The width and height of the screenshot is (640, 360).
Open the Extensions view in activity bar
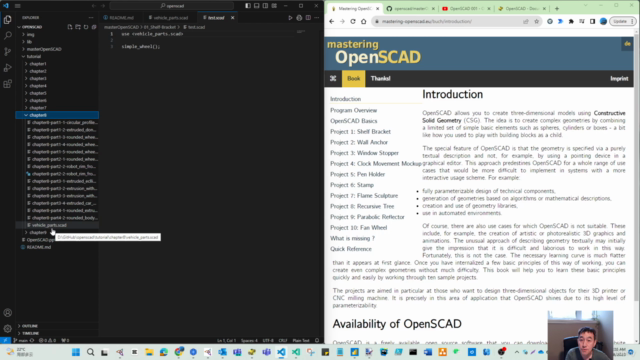7,84
